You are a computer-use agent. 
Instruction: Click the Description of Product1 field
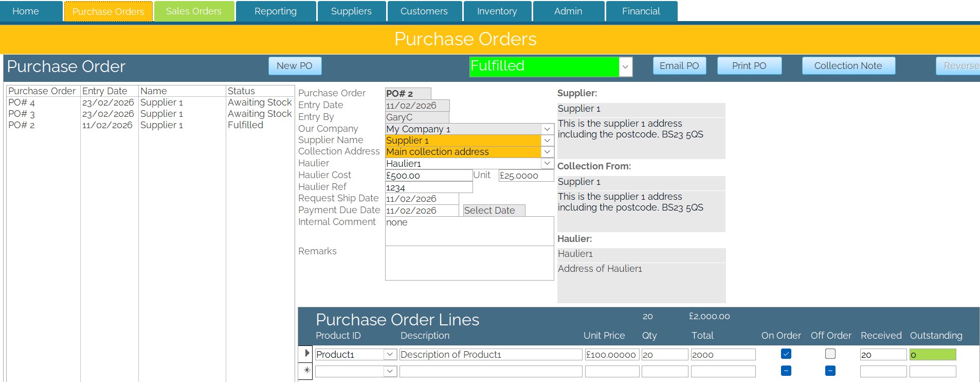click(x=491, y=355)
